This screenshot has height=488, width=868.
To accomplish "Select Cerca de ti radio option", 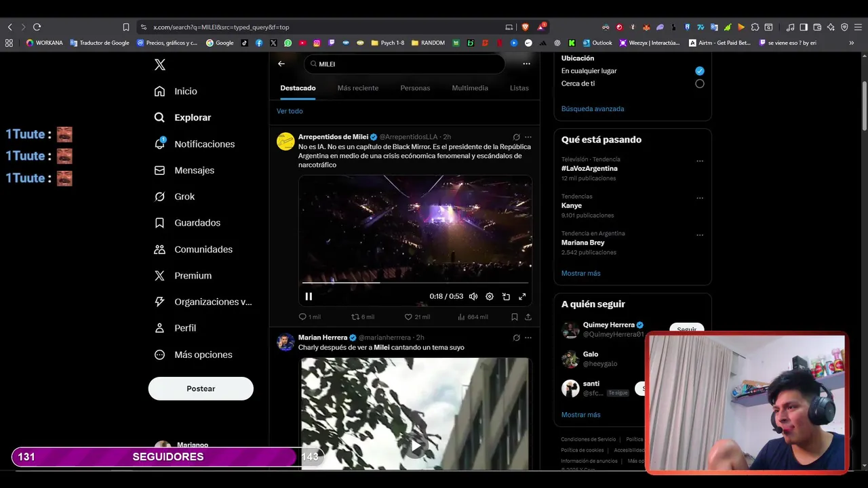I will click(699, 83).
